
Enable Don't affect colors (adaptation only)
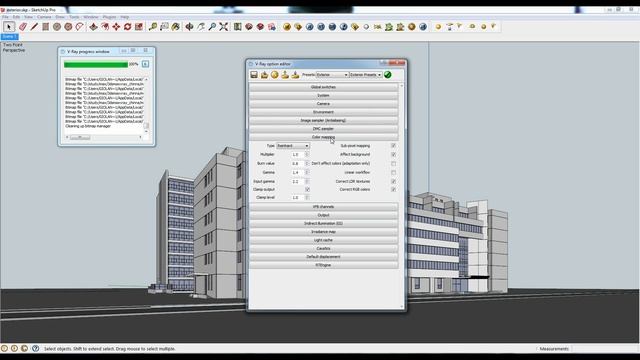(393, 164)
